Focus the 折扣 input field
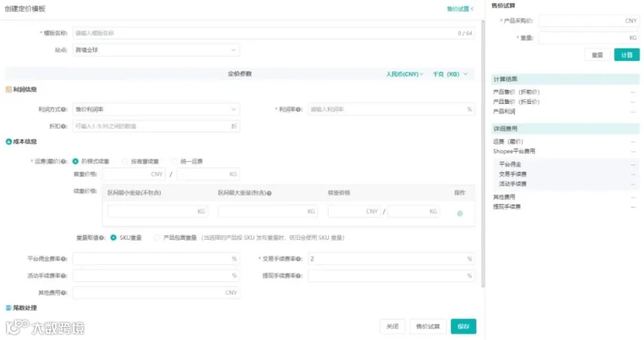This screenshot has width=644, height=340. pos(156,127)
